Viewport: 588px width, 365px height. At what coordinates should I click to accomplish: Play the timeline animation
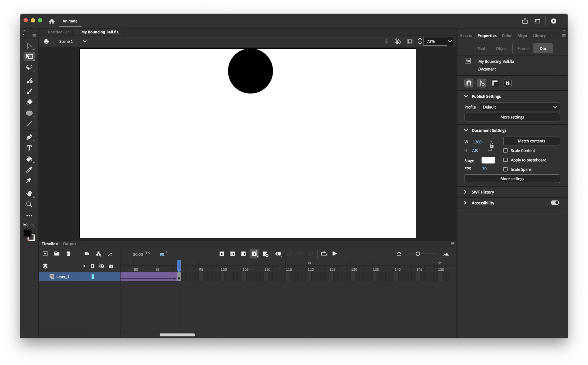point(334,254)
